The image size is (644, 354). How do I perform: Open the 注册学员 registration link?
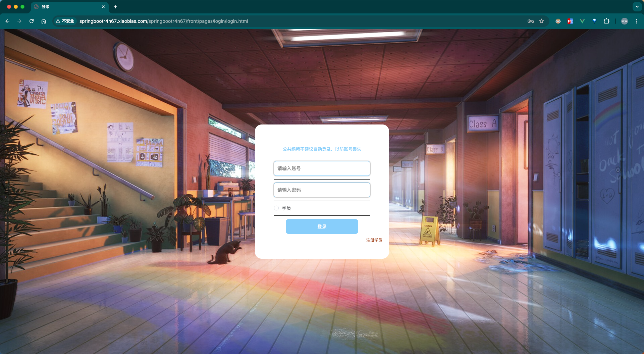pyautogui.click(x=374, y=240)
